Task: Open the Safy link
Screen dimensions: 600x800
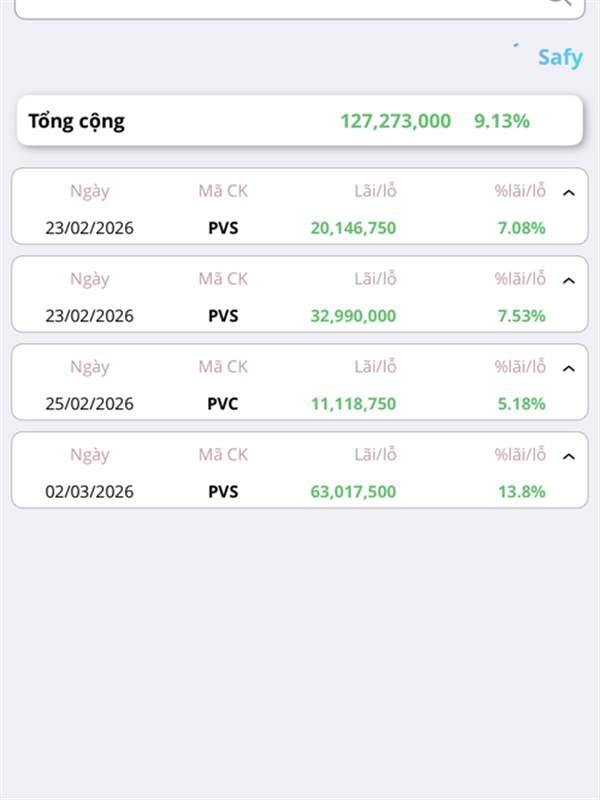Action: click(x=559, y=57)
